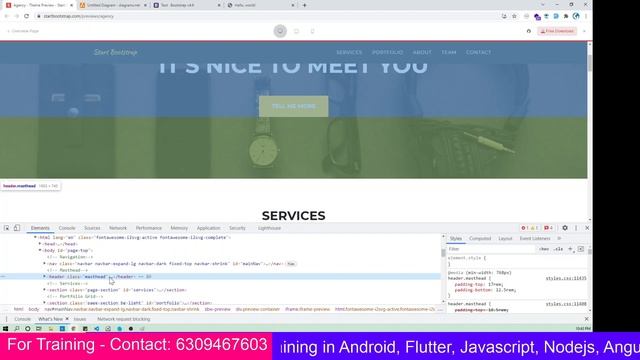Expand the section page-section services node
Viewport: 640px width, 360px height.
pos(44,290)
